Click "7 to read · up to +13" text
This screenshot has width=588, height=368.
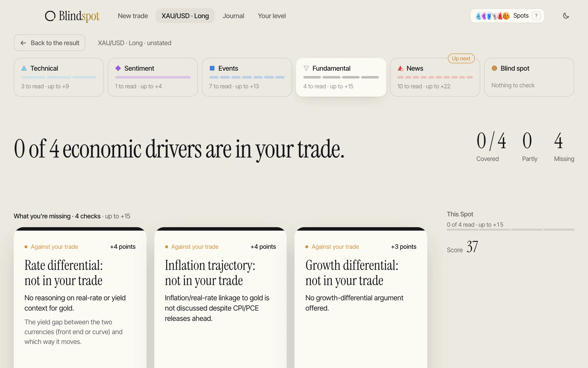pyautogui.click(x=234, y=86)
